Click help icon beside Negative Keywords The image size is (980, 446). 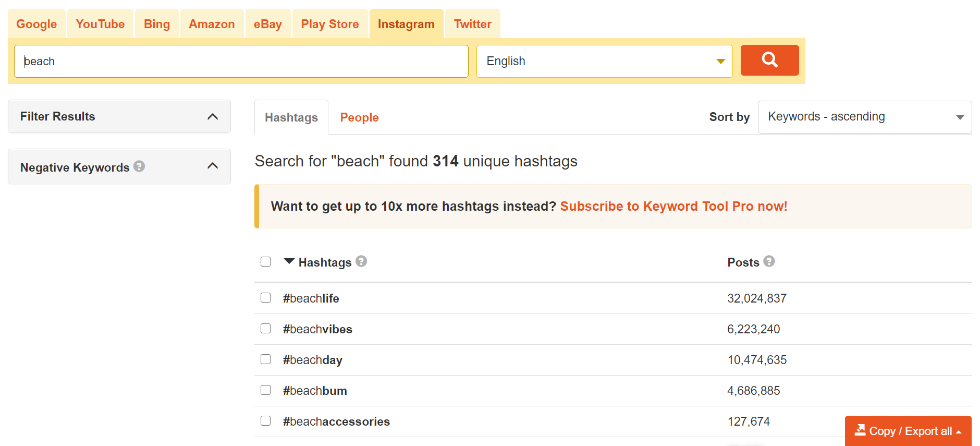139,166
